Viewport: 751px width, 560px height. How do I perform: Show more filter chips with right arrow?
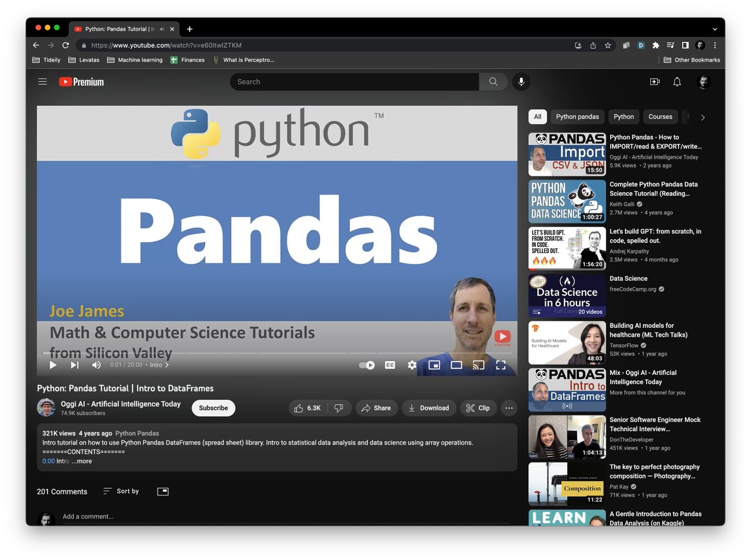click(702, 117)
